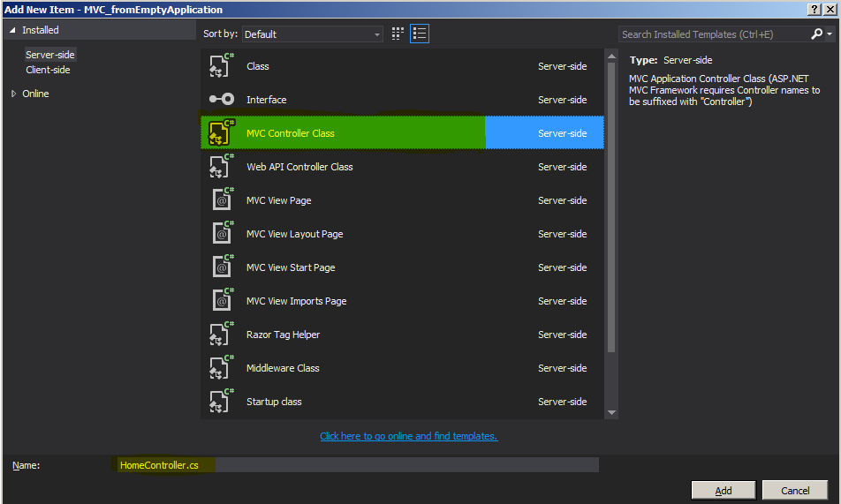Select the Client-side category
Viewport: 841px width, 504px height.
pos(48,70)
